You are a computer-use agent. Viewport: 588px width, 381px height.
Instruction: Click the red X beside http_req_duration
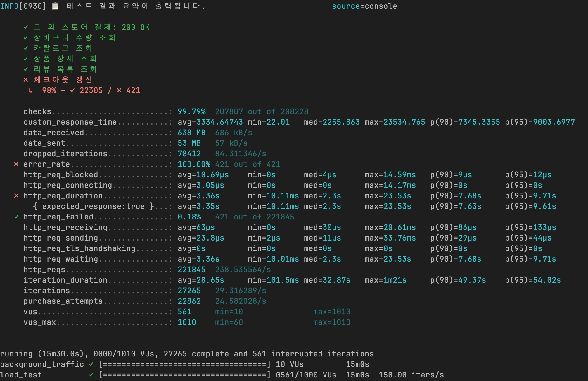coord(16,196)
